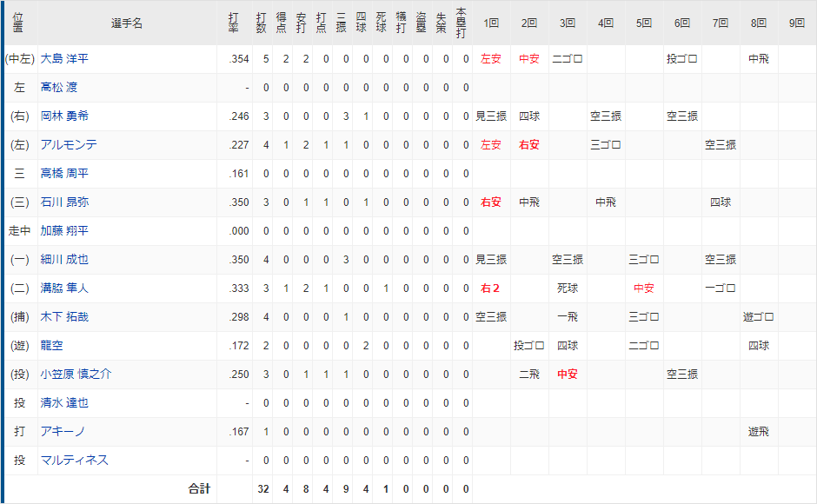817x504 pixels.
Task: Click the 9回 inning column header
Action: [x=796, y=23]
